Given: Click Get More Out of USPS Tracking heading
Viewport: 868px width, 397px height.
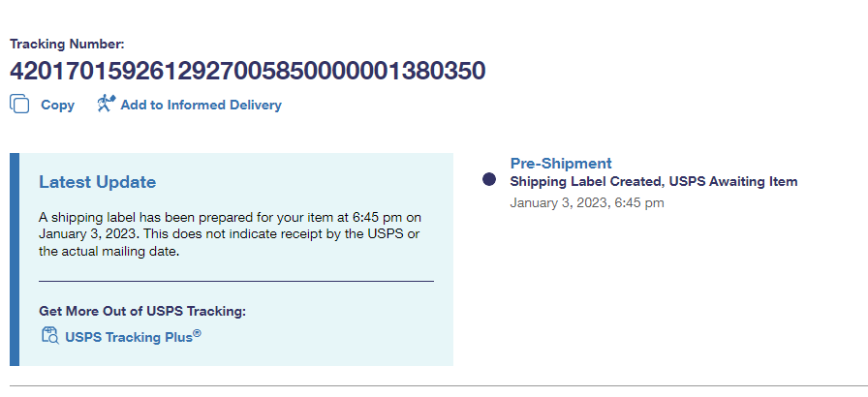Looking at the screenshot, I should (142, 311).
